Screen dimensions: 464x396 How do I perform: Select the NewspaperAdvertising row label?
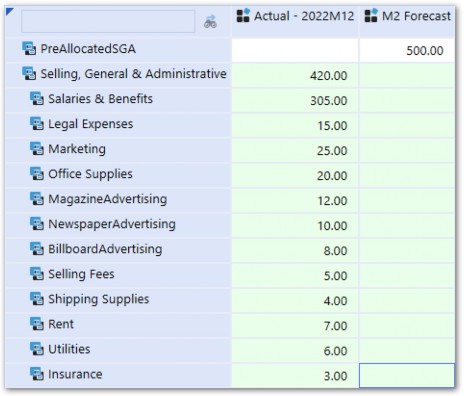[112, 224]
